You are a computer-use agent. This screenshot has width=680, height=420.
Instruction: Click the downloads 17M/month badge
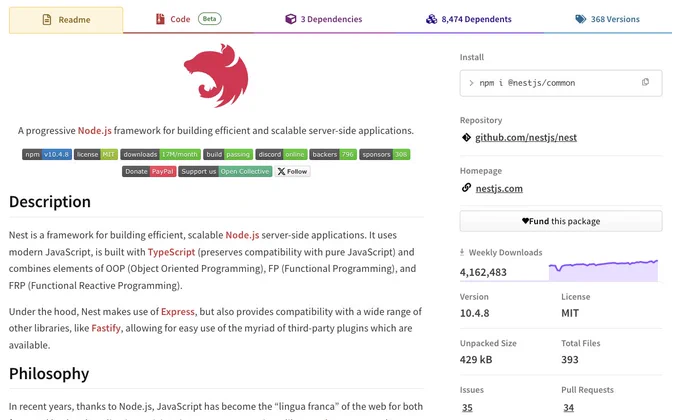160,154
